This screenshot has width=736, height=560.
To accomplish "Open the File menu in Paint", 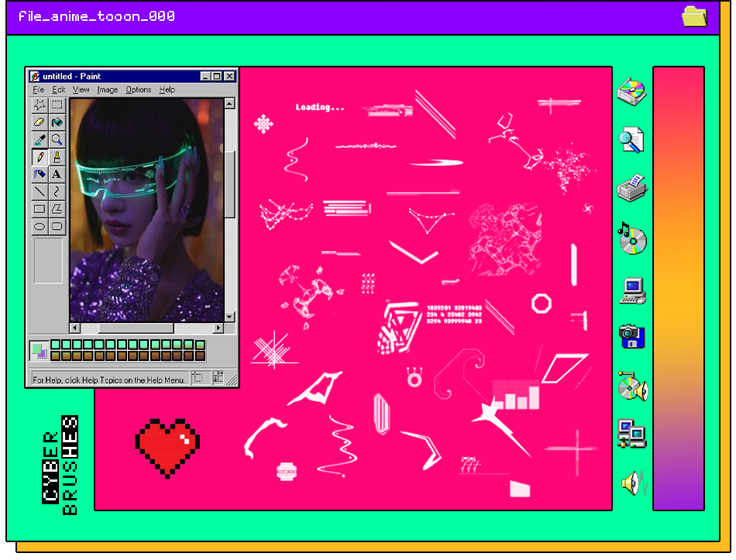I will tap(39, 90).
